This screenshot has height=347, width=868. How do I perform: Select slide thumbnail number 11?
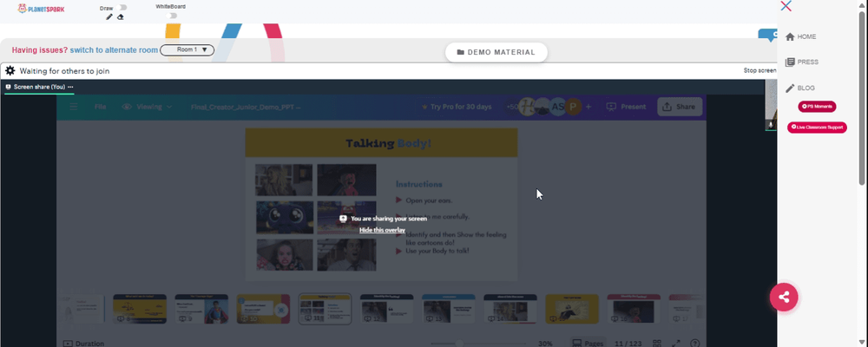325,309
